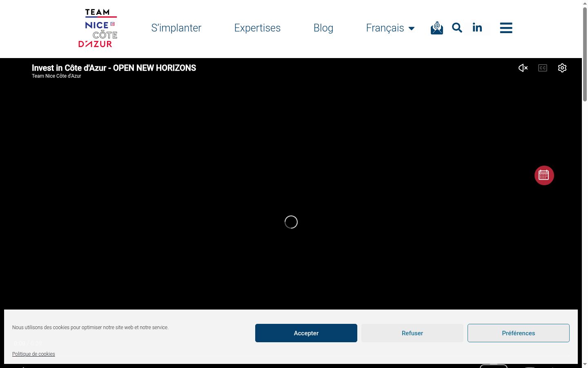Click the scrollbar down arrow
The height and width of the screenshot is (368, 588).
[585, 364]
